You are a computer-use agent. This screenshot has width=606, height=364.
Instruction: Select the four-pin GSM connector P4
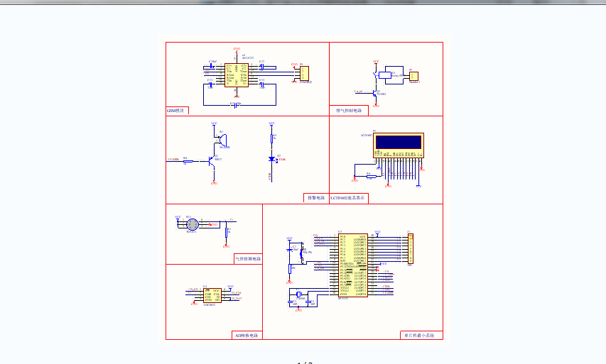point(304,73)
